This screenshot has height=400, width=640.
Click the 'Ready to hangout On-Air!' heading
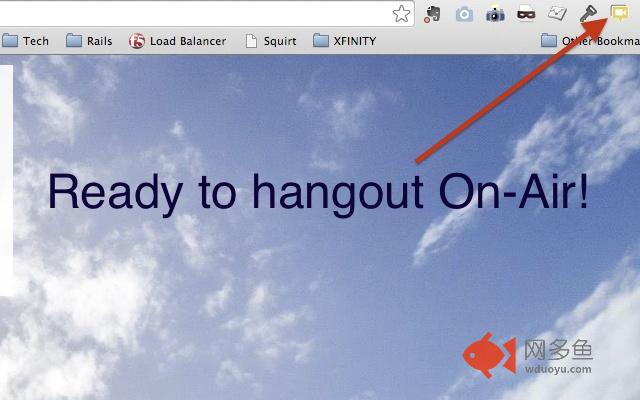[318, 192]
